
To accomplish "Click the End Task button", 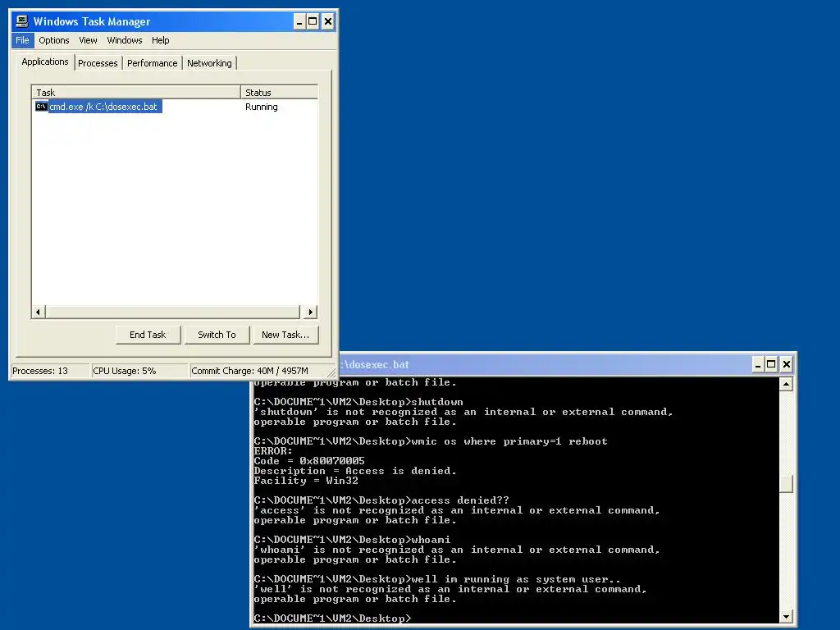I will click(148, 335).
